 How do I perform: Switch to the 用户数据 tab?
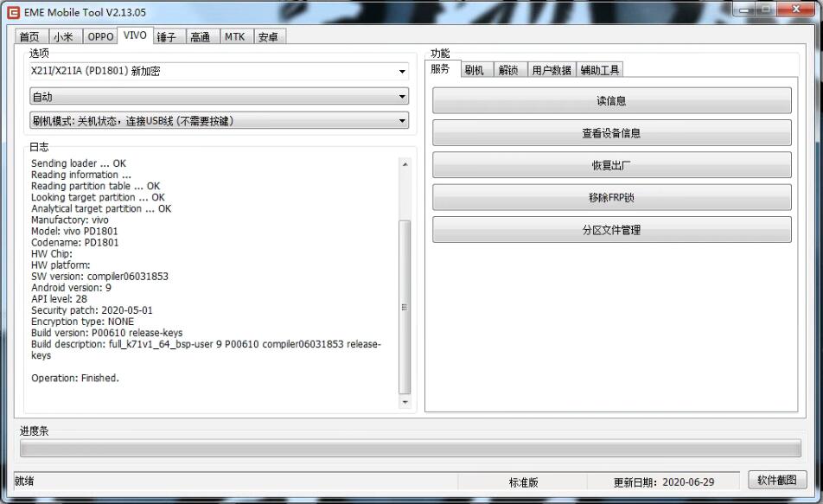coord(552,70)
